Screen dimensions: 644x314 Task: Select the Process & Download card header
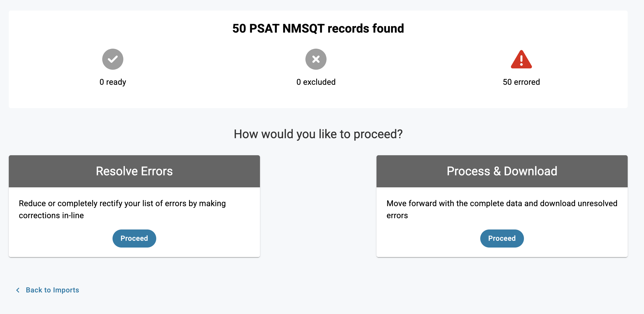coord(502,171)
